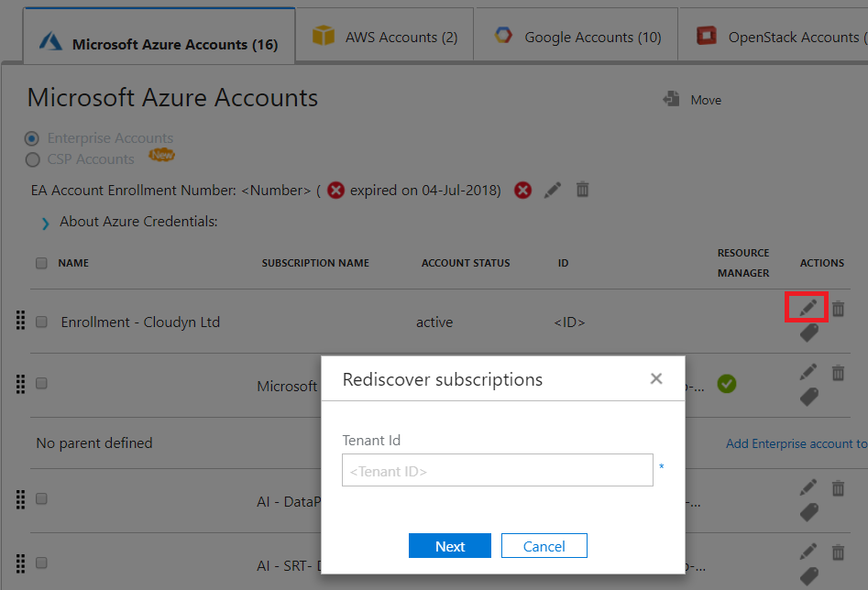
Task: Click drag handle of Microsoft subscription row
Action: 20,384
